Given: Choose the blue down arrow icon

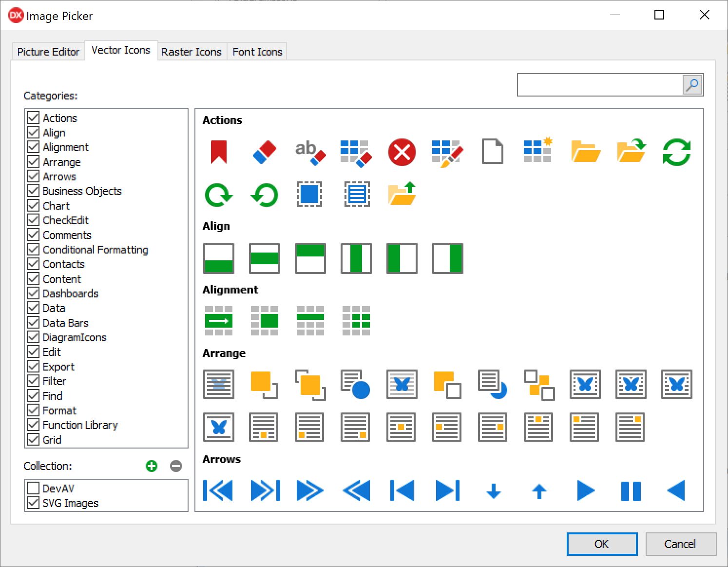Looking at the screenshot, I should (x=494, y=491).
